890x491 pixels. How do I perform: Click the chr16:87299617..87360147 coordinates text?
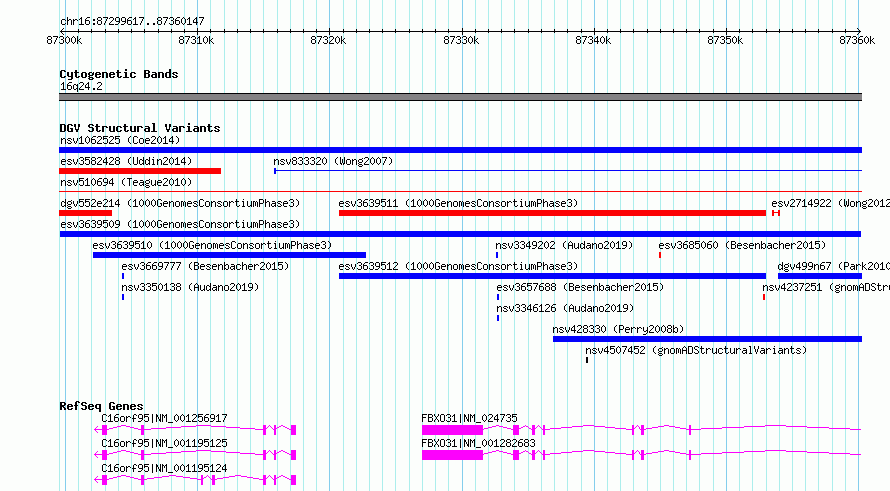132,22
